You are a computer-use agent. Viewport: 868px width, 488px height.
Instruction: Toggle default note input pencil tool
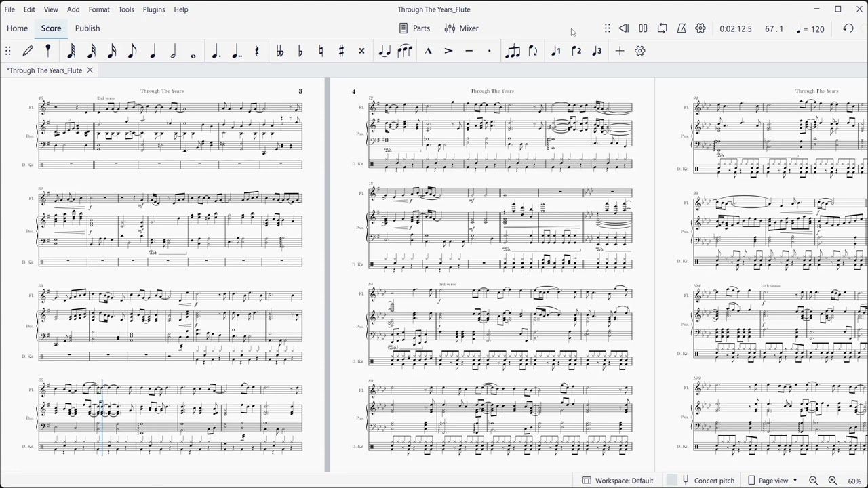click(28, 51)
